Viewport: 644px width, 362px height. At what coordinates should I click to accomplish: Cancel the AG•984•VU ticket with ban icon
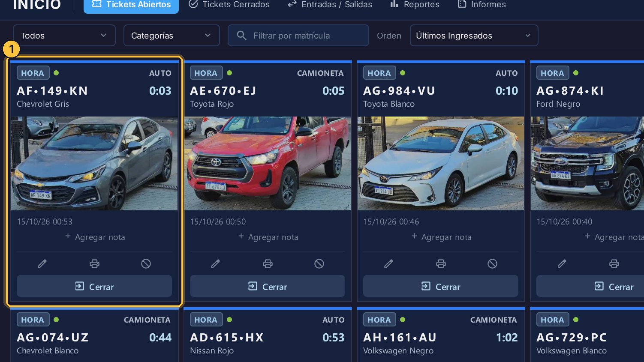(x=492, y=263)
